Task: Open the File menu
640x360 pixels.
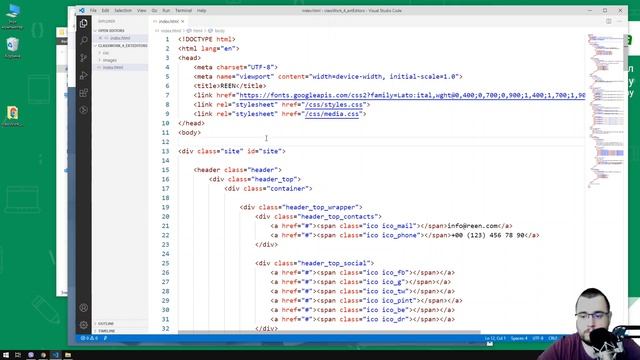Action: pos(93,11)
